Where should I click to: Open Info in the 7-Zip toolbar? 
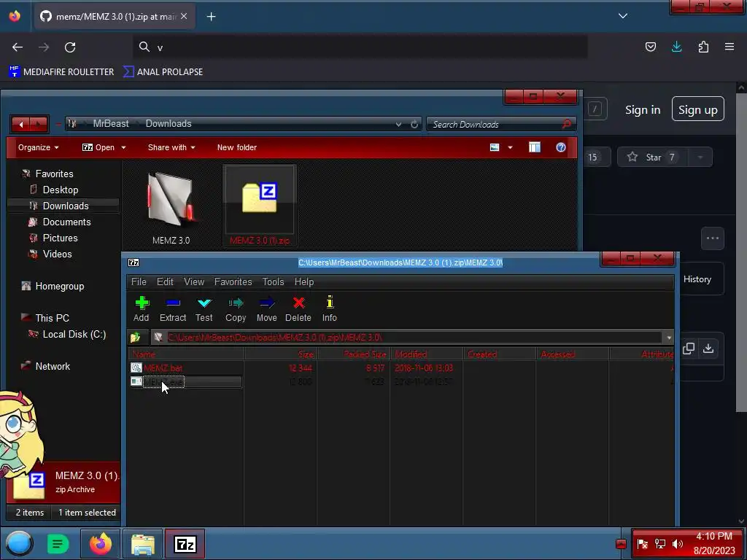point(329,308)
